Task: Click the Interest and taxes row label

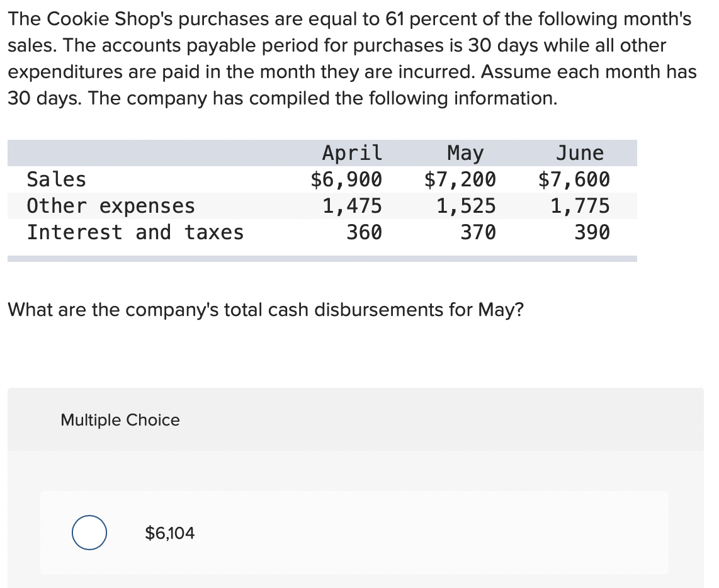Action: click(x=135, y=232)
